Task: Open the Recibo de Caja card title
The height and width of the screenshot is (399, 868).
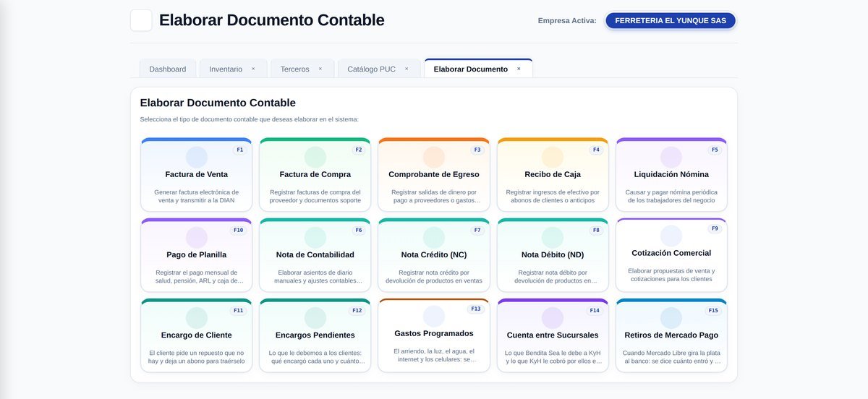Action: 553,174
